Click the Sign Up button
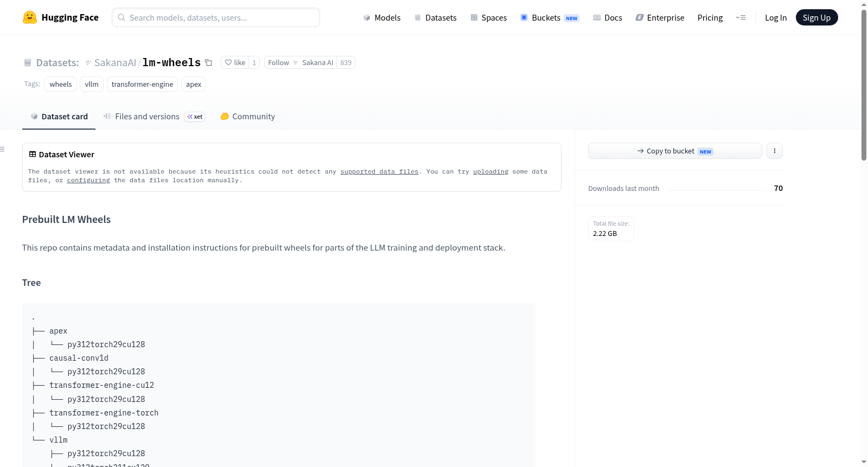The width and height of the screenshot is (868, 467). tap(816, 17)
